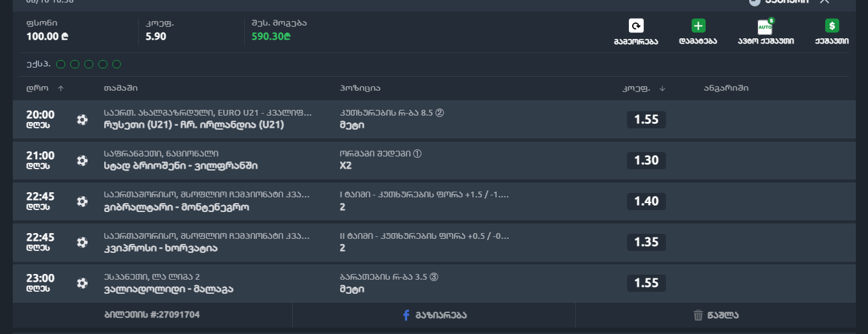Click the info circle beside ბარათების რ-ბა 3.5
The height and width of the screenshot is (334, 868).
[x=433, y=277]
